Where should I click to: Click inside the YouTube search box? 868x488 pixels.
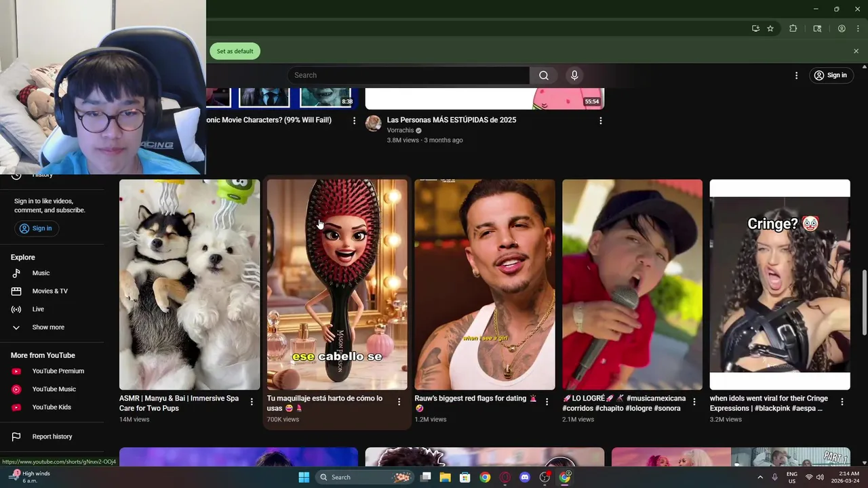[408, 75]
